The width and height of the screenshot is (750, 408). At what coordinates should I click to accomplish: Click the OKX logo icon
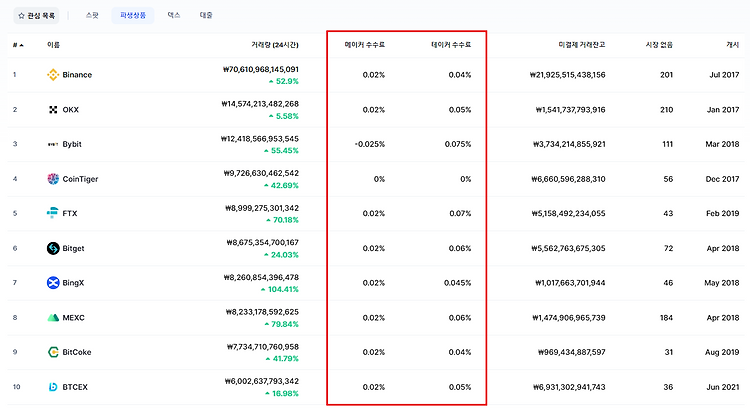(53, 110)
